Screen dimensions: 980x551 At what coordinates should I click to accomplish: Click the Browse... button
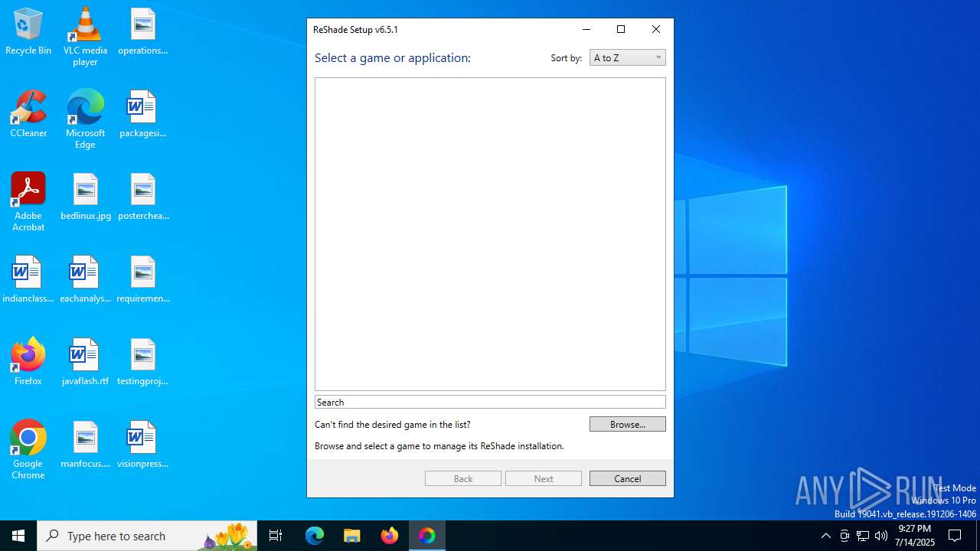(x=627, y=424)
